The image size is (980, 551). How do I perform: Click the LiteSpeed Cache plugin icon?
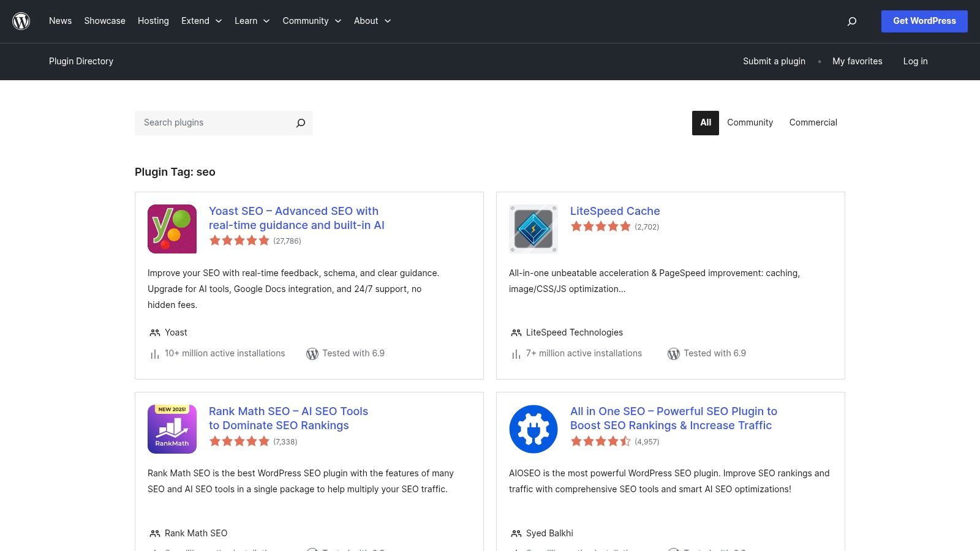[x=533, y=228]
